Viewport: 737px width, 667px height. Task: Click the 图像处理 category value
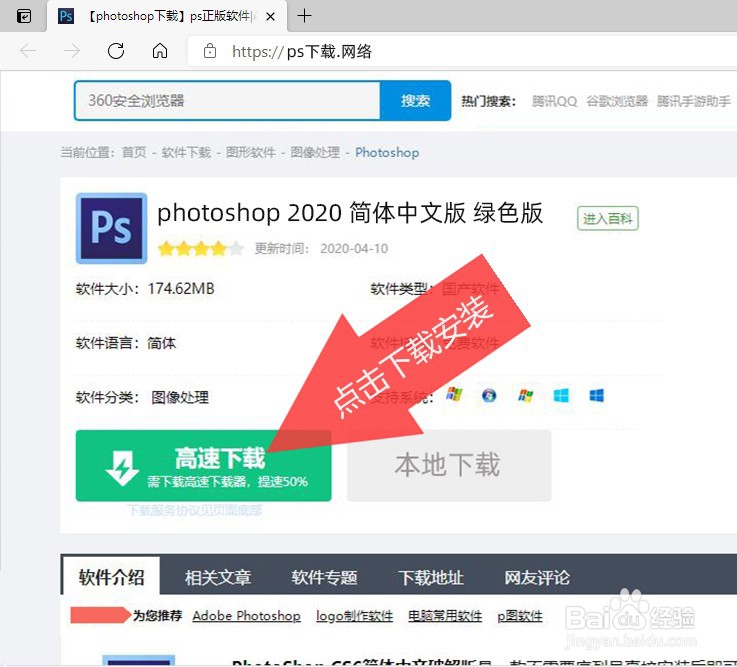point(180,397)
